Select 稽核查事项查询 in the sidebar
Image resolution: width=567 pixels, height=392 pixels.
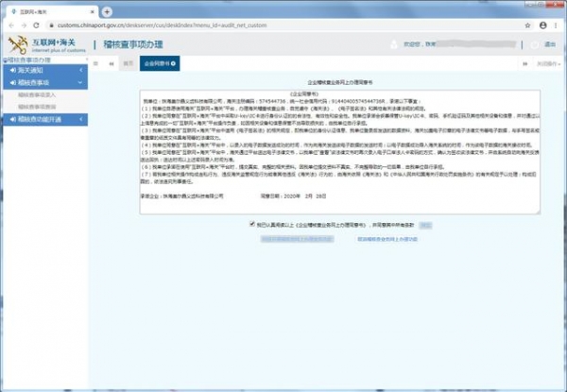click(x=38, y=107)
